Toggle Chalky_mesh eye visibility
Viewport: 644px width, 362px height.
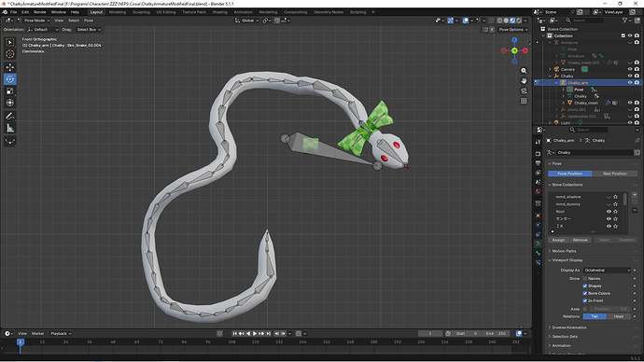point(630,103)
